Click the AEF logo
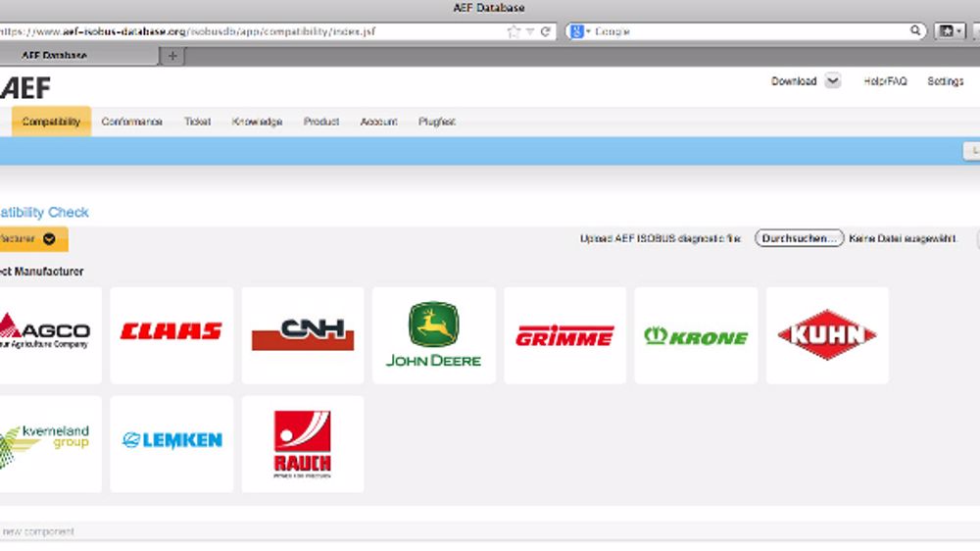Image resolution: width=980 pixels, height=551 pixels. click(25, 88)
